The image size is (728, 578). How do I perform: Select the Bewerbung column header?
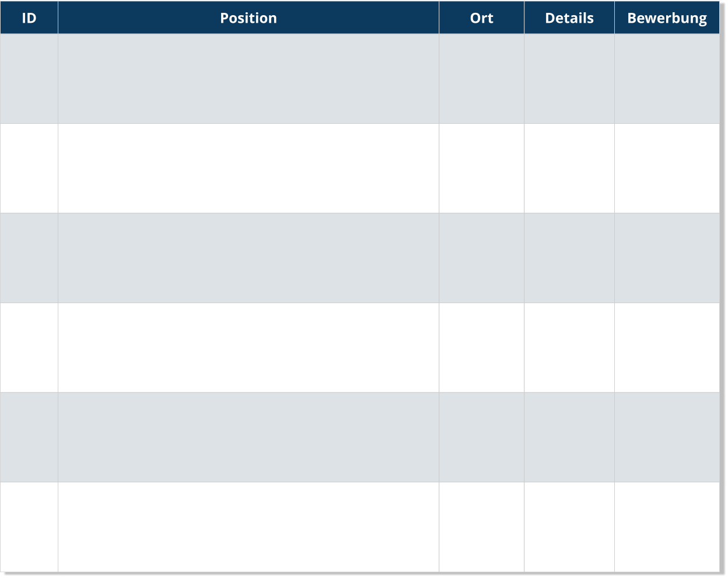667,18
